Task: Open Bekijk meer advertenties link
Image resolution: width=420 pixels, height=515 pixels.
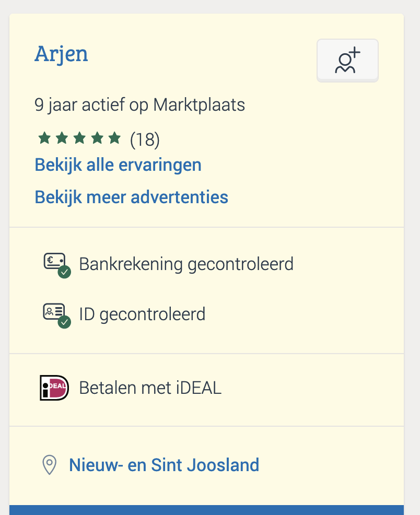Action: pyautogui.click(x=131, y=197)
